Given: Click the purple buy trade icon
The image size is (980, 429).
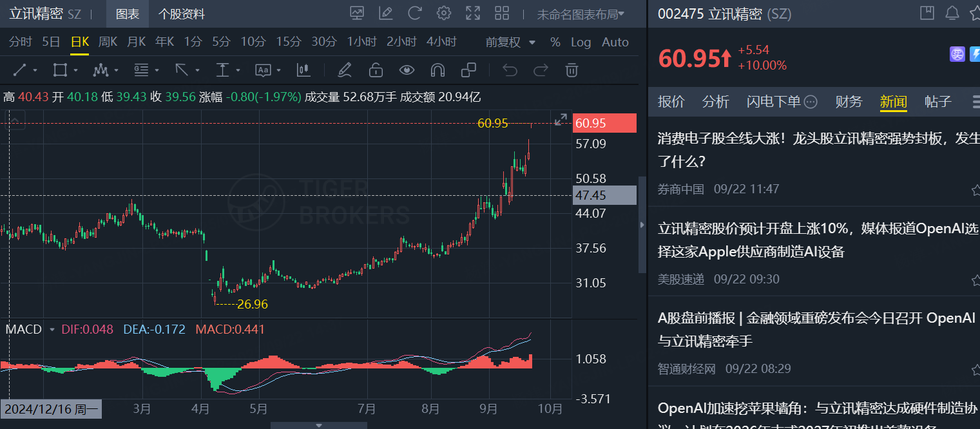Looking at the screenshot, I should pyautogui.click(x=957, y=54).
